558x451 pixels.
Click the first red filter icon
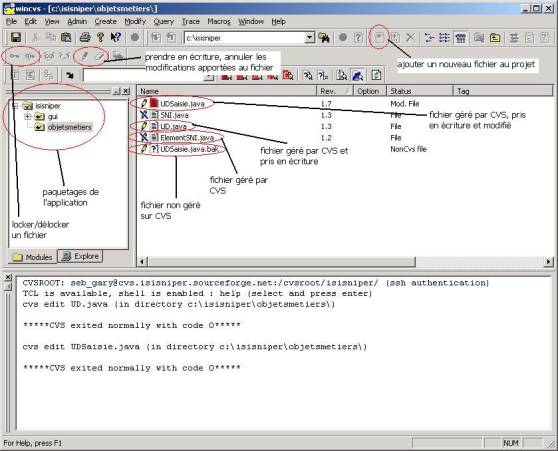(x=227, y=76)
